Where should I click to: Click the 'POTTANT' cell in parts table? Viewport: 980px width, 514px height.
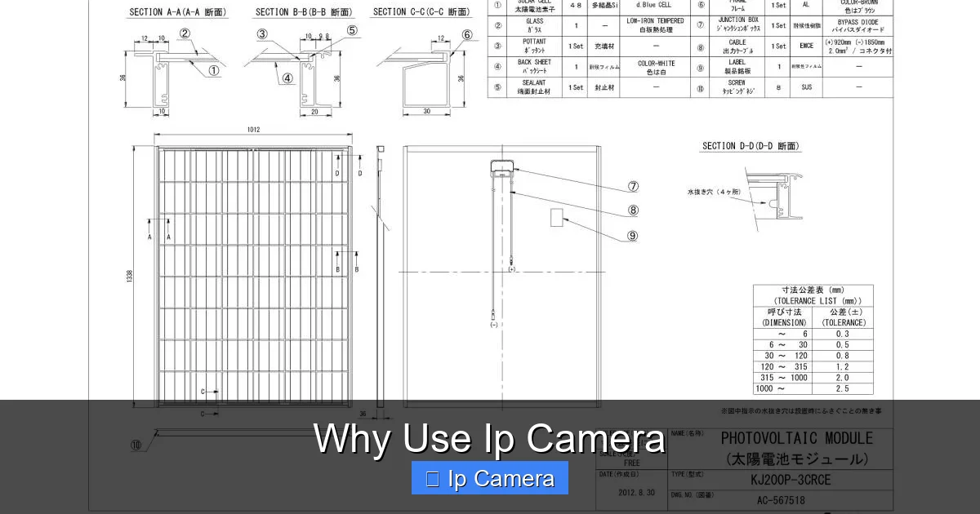click(x=535, y=47)
